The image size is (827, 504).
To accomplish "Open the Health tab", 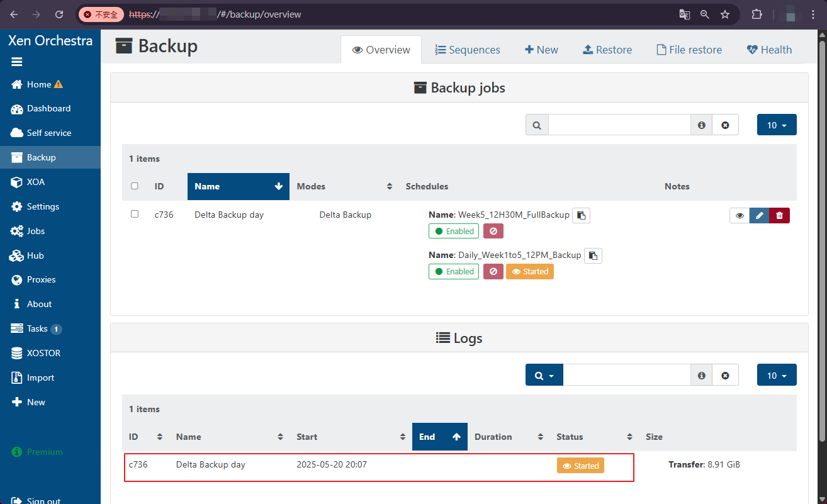I will click(769, 50).
